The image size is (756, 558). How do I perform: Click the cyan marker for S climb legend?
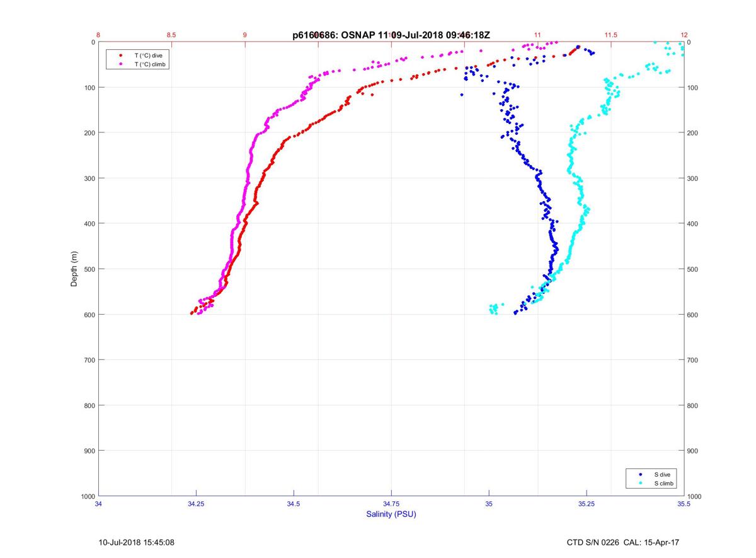(x=641, y=483)
